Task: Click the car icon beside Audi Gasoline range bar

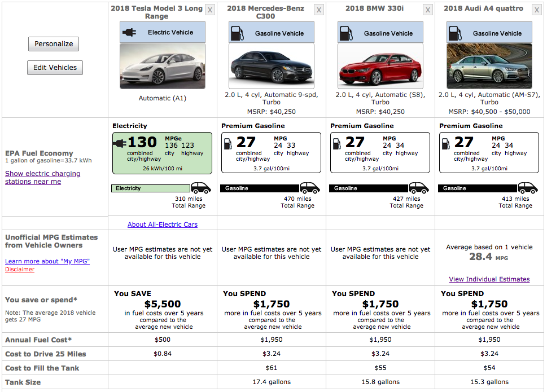Action: click(527, 188)
